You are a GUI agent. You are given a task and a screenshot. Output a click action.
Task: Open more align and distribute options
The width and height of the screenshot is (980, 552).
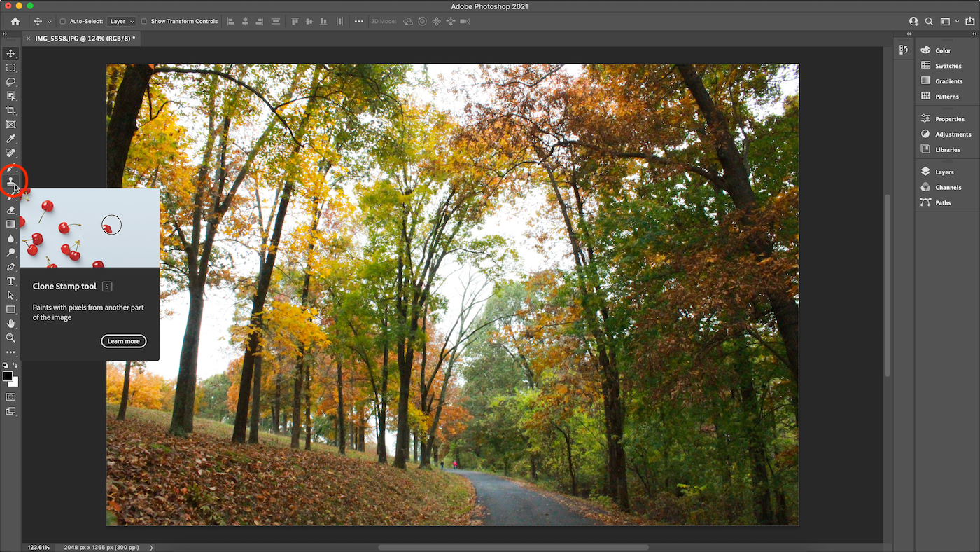(x=359, y=22)
